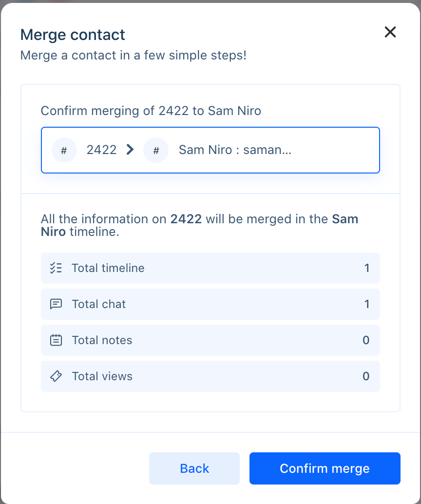
Task: Click the Total notes notepad icon
Action: point(56,340)
